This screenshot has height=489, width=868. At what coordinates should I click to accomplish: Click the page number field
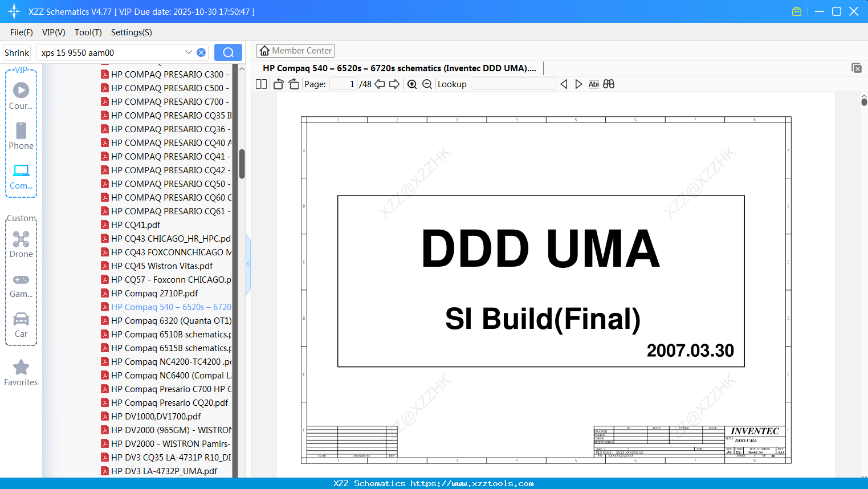coord(344,84)
